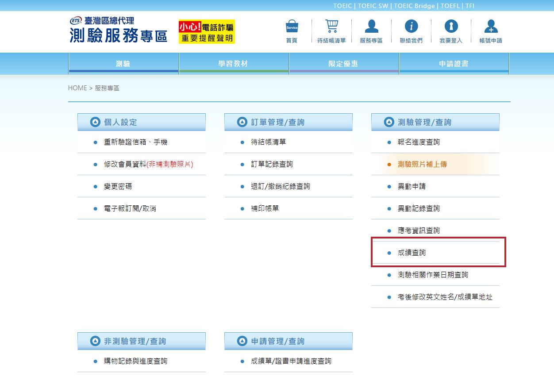Image resolution: width=554 pixels, height=392 pixels.
Task: Click the 帳號申請 add-user icon
Action: (x=491, y=26)
